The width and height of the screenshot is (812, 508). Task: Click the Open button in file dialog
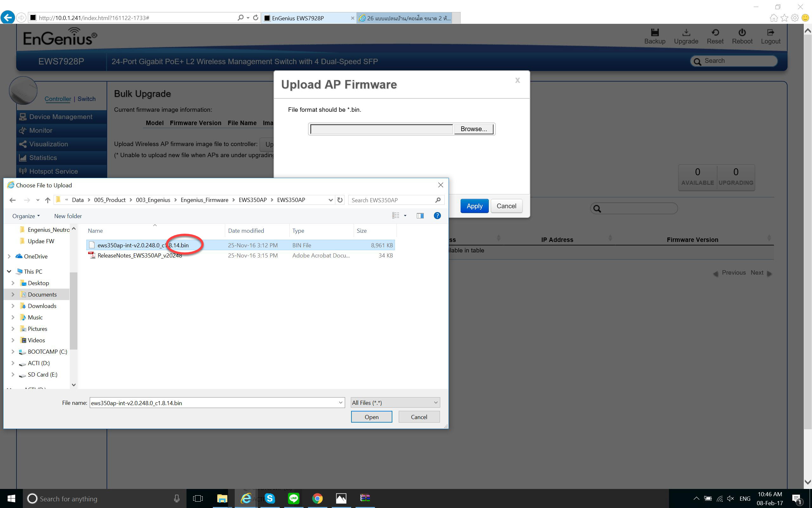coord(371,417)
